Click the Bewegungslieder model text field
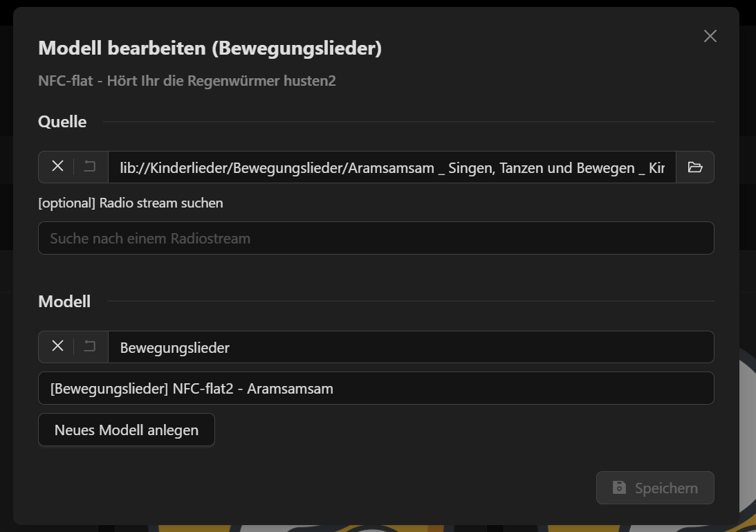 (x=411, y=347)
